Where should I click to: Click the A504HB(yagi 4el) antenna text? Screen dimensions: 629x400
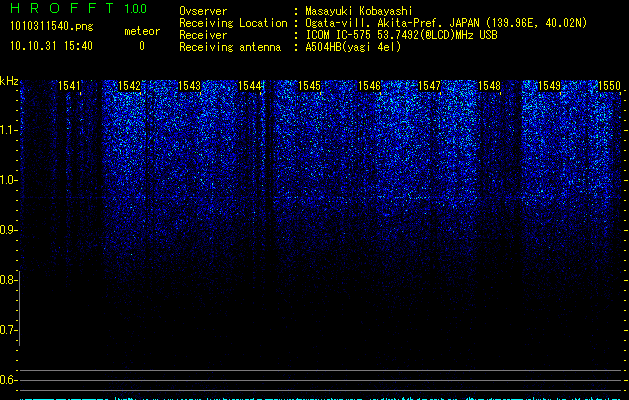pos(353,47)
